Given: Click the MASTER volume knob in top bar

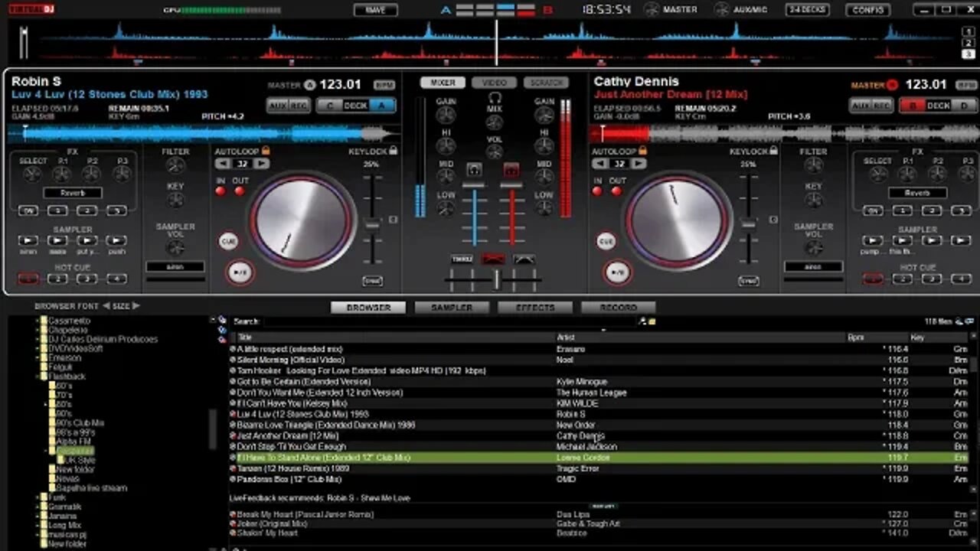Looking at the screenshot, I should click(x=652, y=10).
